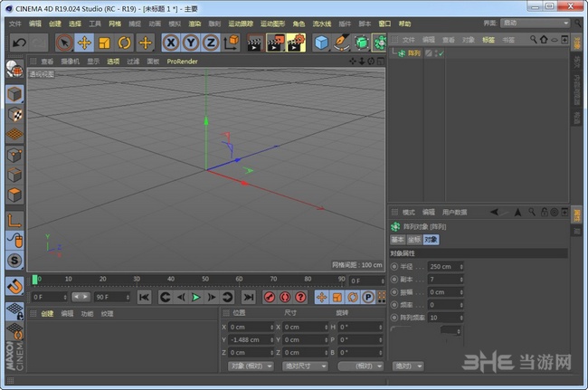This screenshot has height=390, width=588.
Task: Toggle the Y axis lock
Action: point(191,43)
